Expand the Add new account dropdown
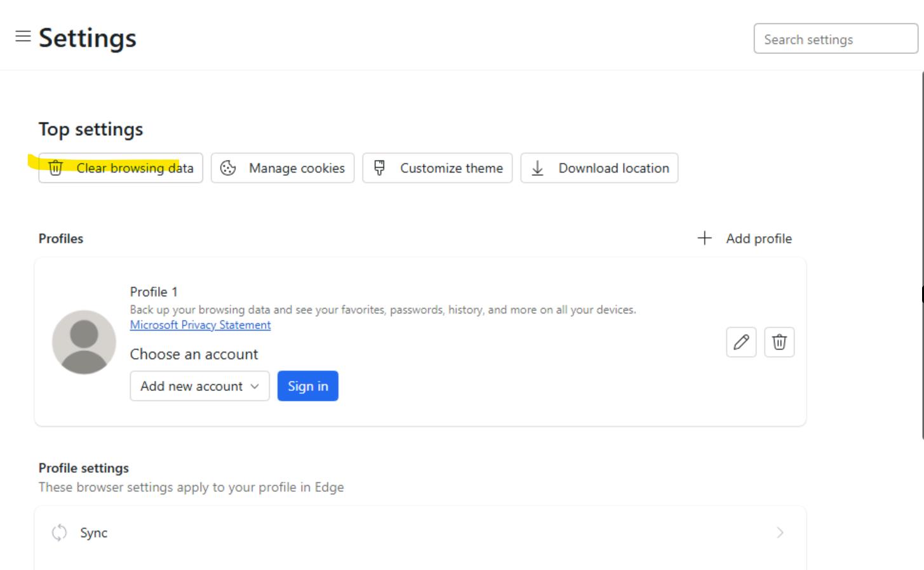The image size is (924, 570). [199, 386]
